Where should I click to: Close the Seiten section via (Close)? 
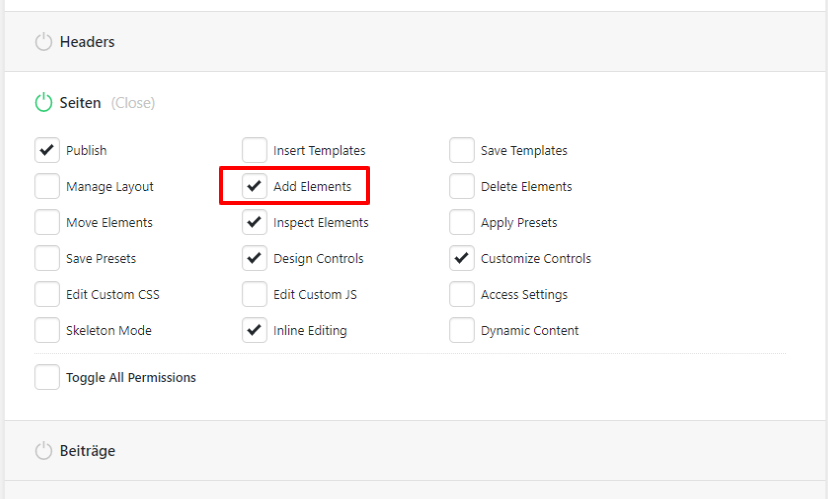133,103
